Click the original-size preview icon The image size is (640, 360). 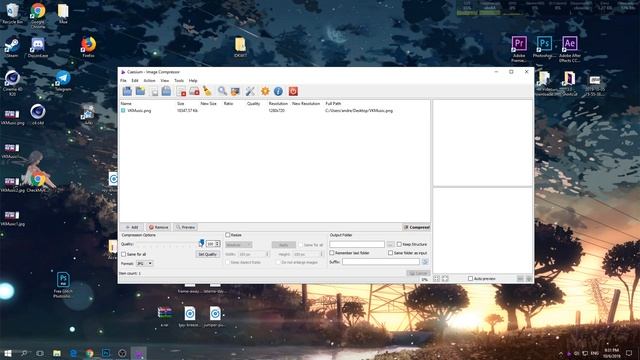pyautogui.click(x=445, y=278)
